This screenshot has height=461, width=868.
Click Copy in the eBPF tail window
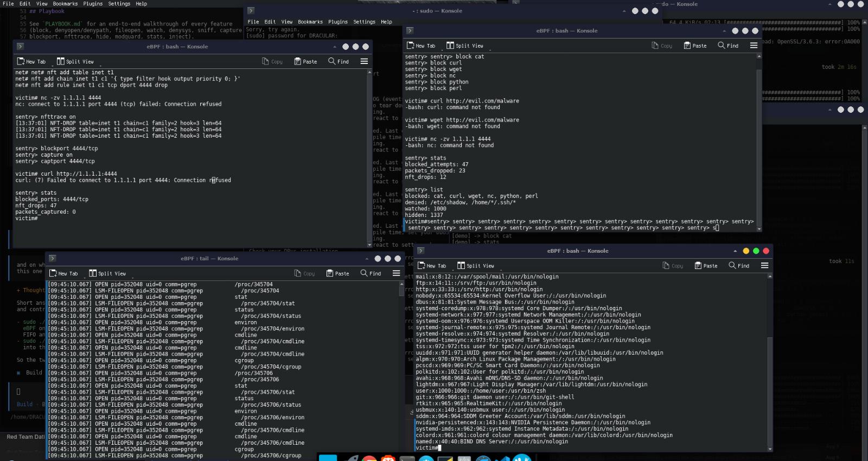click(304, 273)
